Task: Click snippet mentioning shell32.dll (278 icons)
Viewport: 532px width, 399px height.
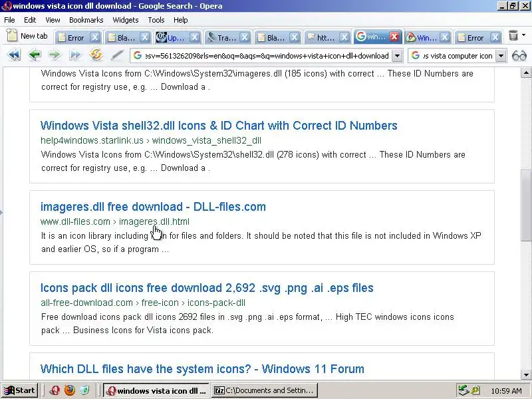Action: coord(253,161)
